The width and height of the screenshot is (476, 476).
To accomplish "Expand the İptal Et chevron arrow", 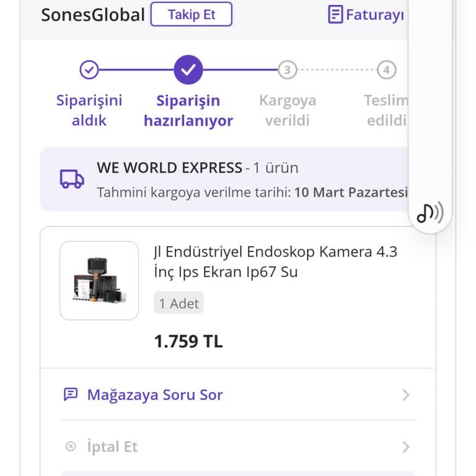I will point(406,446).
